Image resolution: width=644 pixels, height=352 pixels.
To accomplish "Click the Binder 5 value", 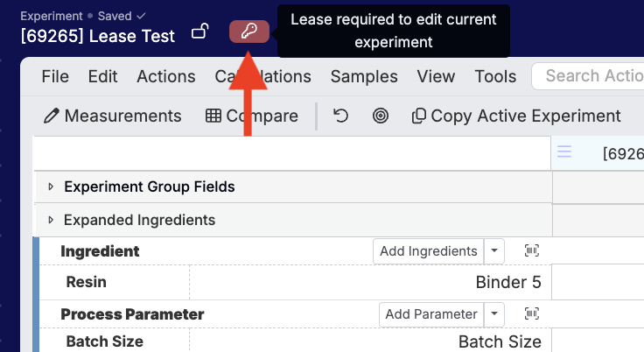I will pos(508,283).
